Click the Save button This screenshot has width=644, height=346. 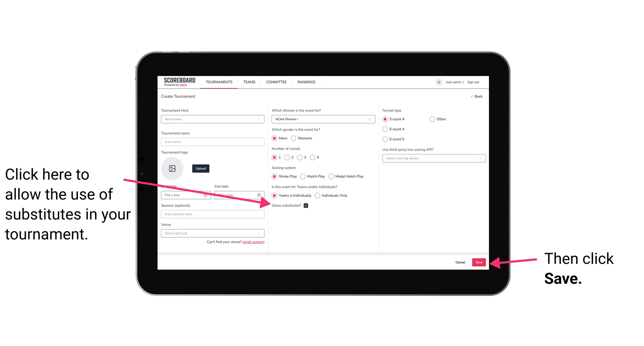tap(479, 262)
